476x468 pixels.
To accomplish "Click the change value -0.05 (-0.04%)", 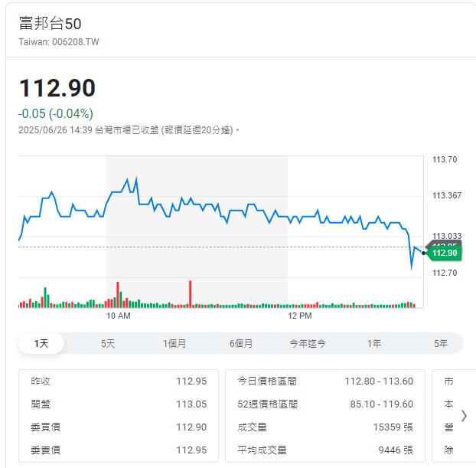I will (x=56, y=113).
